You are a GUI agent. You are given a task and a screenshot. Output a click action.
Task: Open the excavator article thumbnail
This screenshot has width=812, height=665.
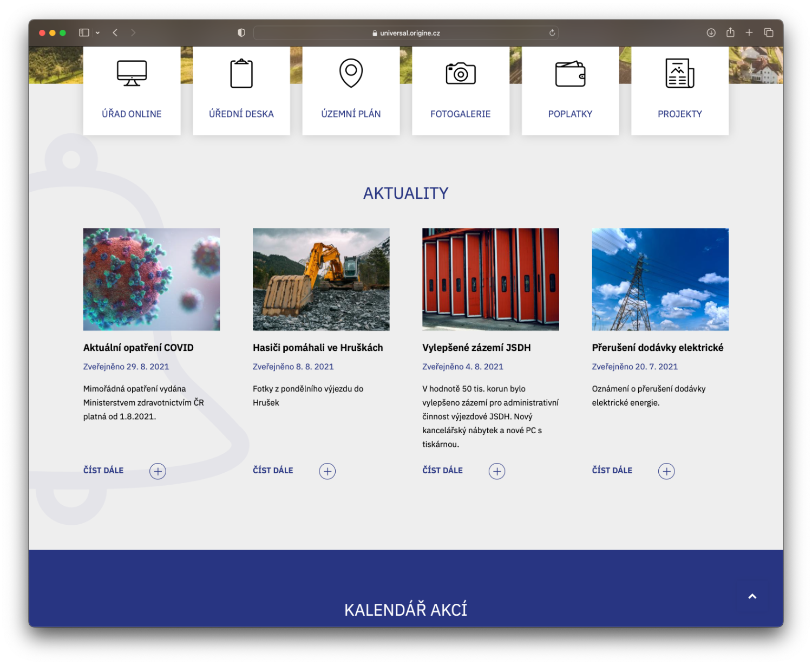click(x=321, y=279)
